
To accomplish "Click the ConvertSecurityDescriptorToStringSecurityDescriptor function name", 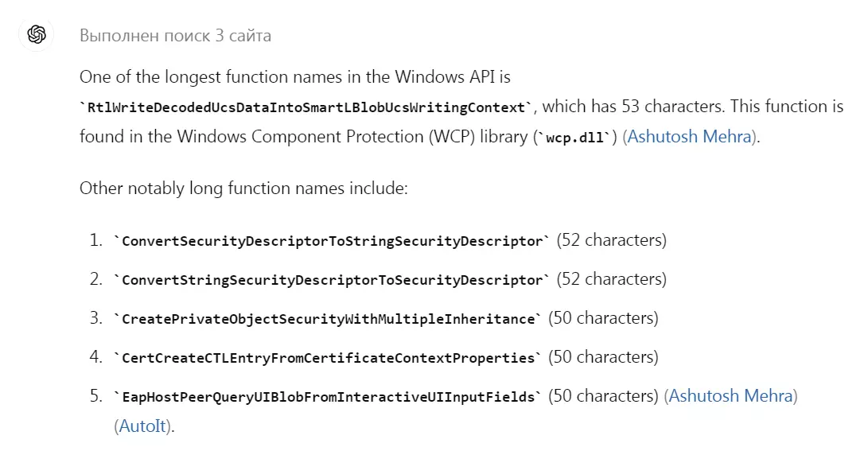I will (332, 241).
